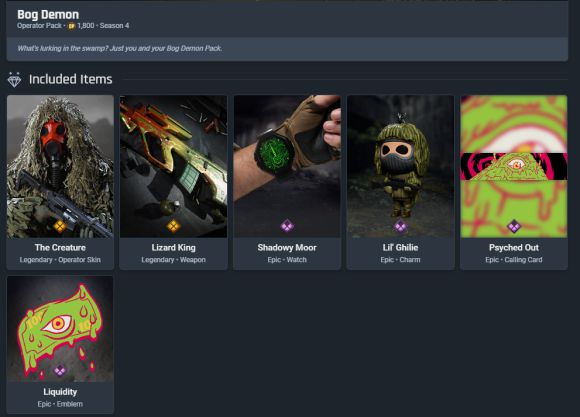Open the Liquidity emblem image
Screen dimensions: 580x417
point(60,329)
